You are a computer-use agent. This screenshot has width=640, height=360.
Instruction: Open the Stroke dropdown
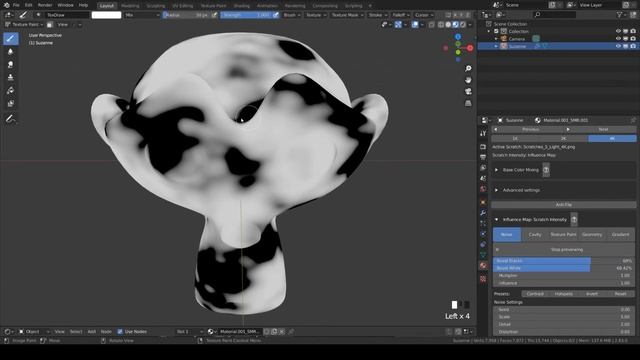tap(378, 15)
